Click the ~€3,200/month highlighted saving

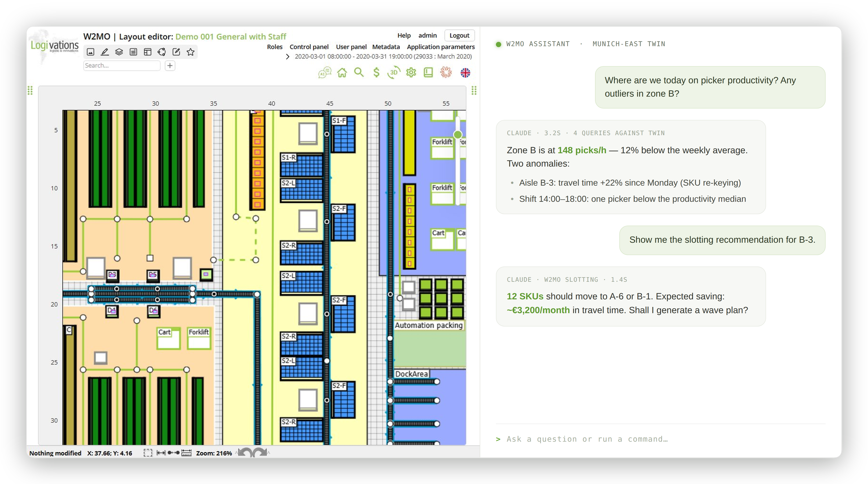click(538, 310)
